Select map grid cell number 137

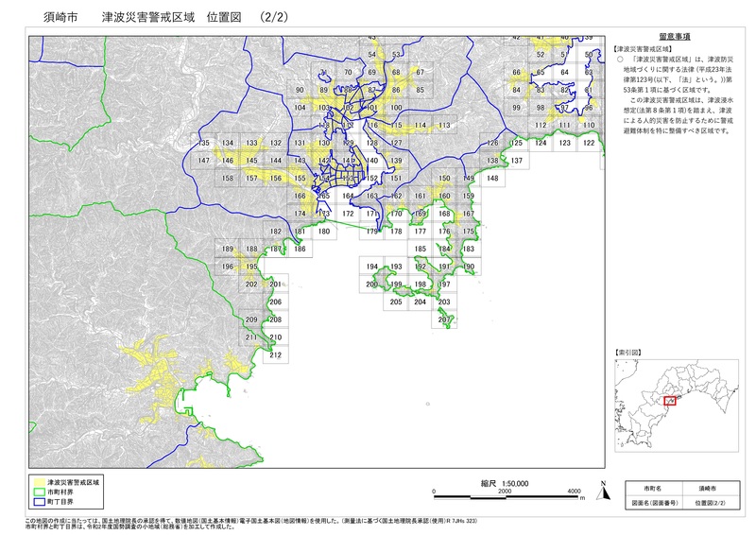pos(516,161)
